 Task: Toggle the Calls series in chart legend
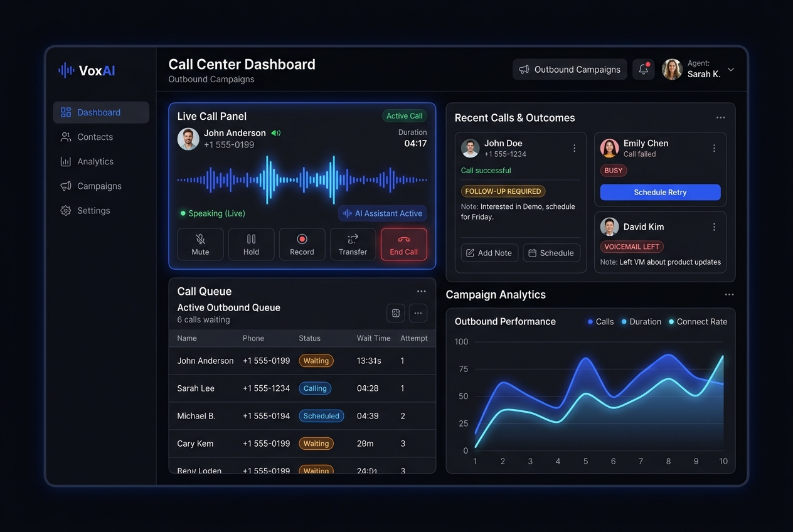(600, 321)
